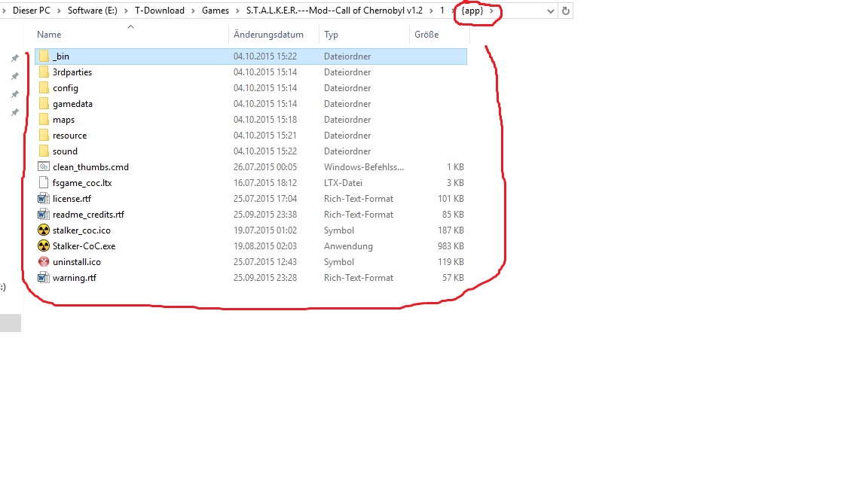
Task: Click the fourth quick-access pin icon
Action: [15, 112]
